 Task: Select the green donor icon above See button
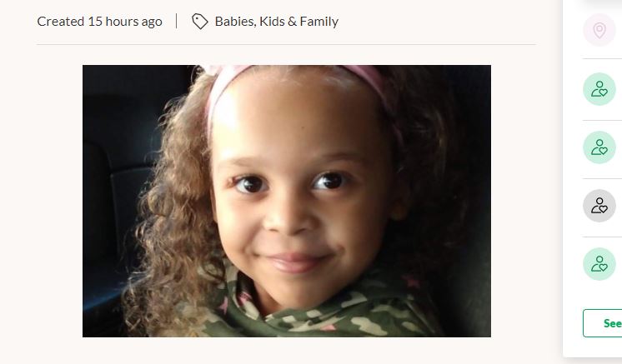(599, 264)
